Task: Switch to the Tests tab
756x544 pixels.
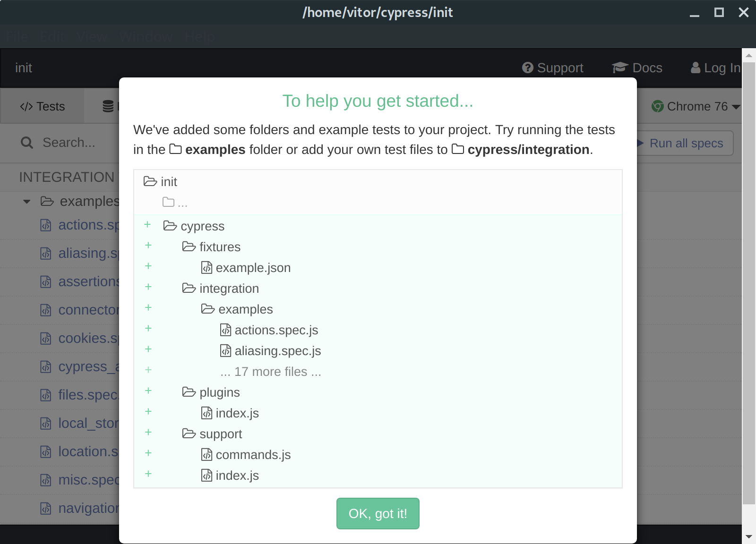Action: pos(43,107)
